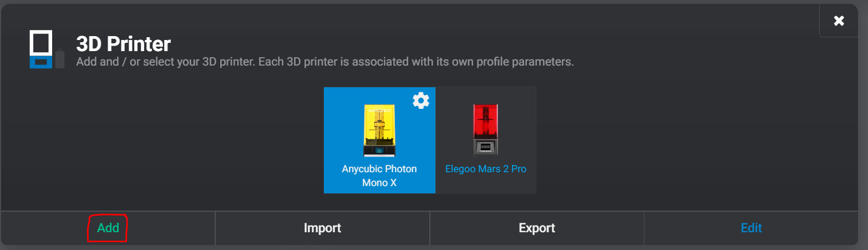This screenshot has width=868, height=250.
Task: Click the "3D Printer" dialog title
Action: pyautogui.click(x=123, y=44)
